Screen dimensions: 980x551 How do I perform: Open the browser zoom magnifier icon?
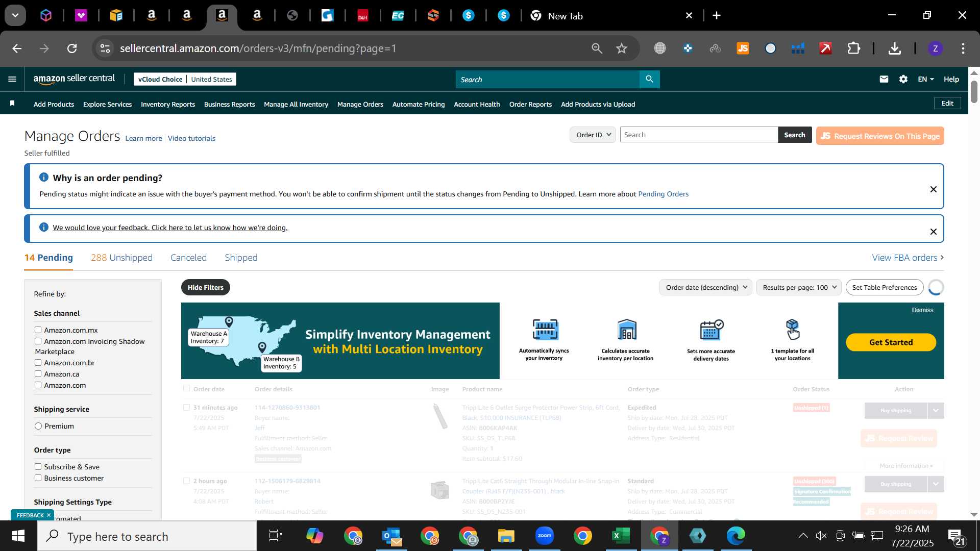(x=597, y=48)
